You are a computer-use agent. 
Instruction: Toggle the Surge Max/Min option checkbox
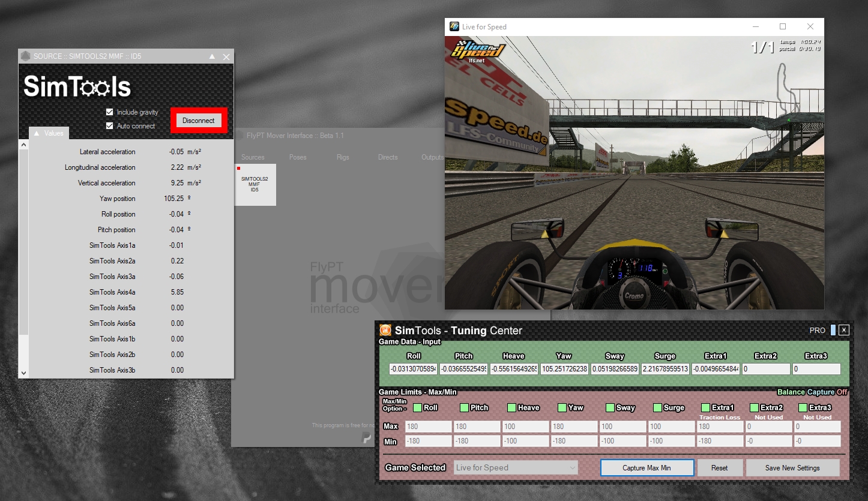tap(657, 407)
